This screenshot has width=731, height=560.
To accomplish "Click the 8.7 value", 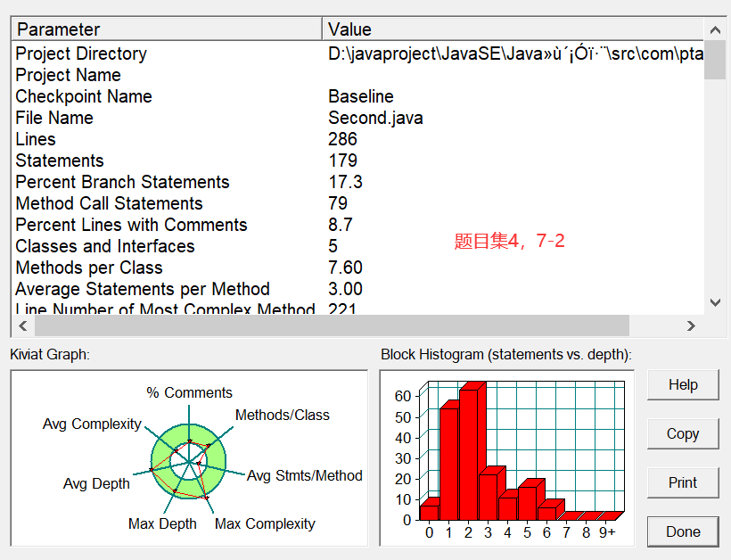I will tap(341, 226).
